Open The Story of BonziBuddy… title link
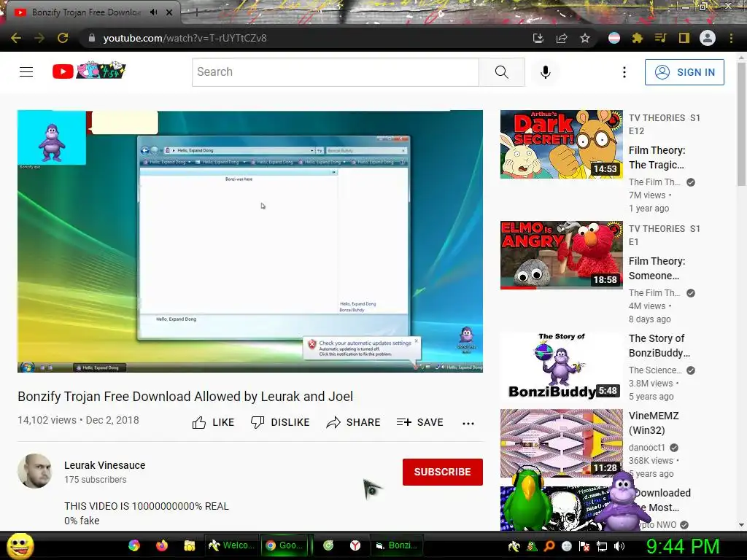This screenshot has width=747, height=560. (659, 346)
